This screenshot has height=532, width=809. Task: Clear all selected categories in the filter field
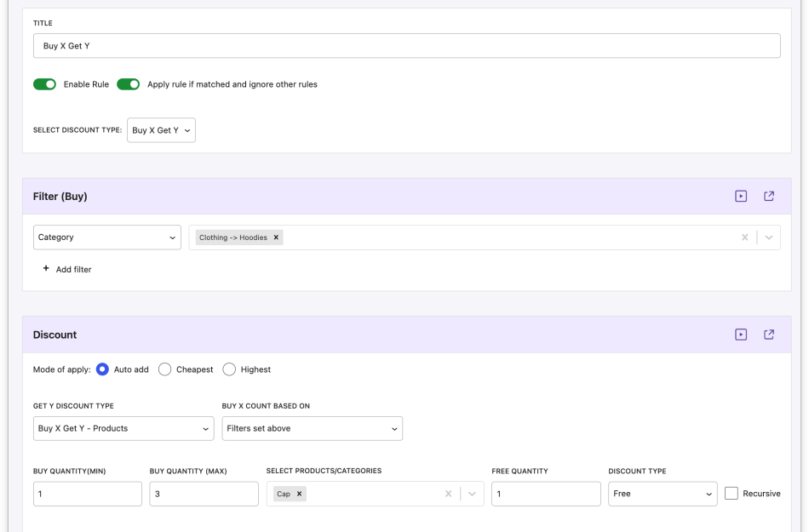(x=745, y=237)
